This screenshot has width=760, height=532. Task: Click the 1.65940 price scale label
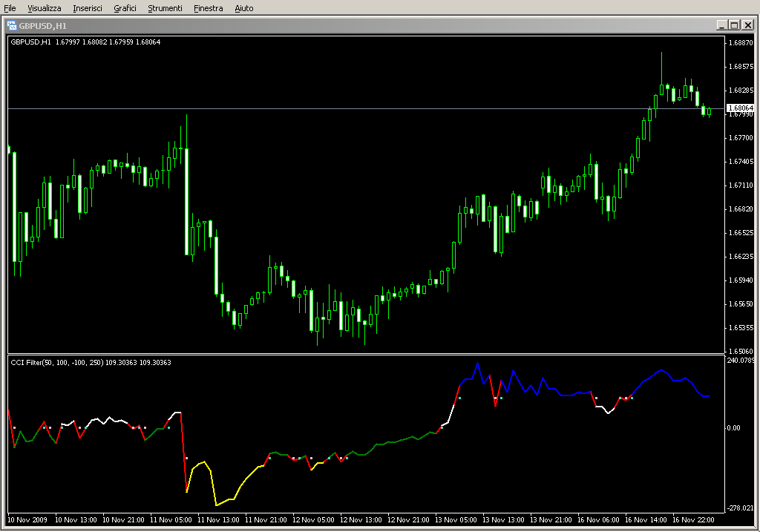click(x=741, y=280)
